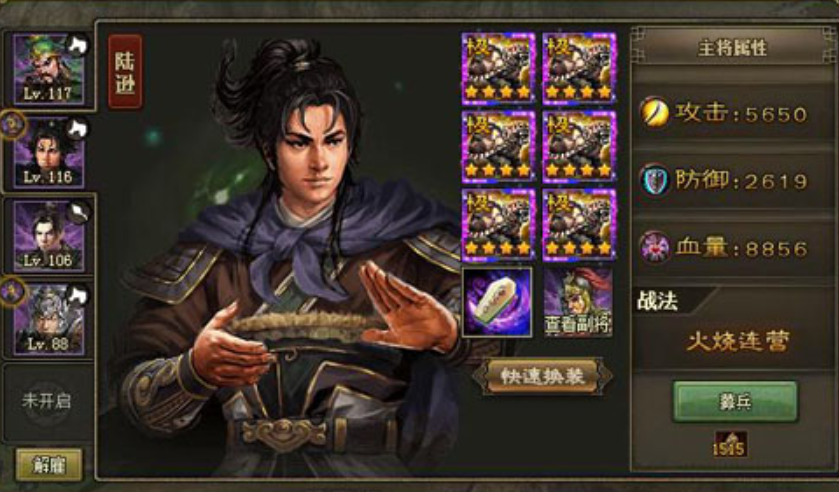Click the 防御 defense shield icon
This screenshot has height=492, width=839.
click(655, 180)
